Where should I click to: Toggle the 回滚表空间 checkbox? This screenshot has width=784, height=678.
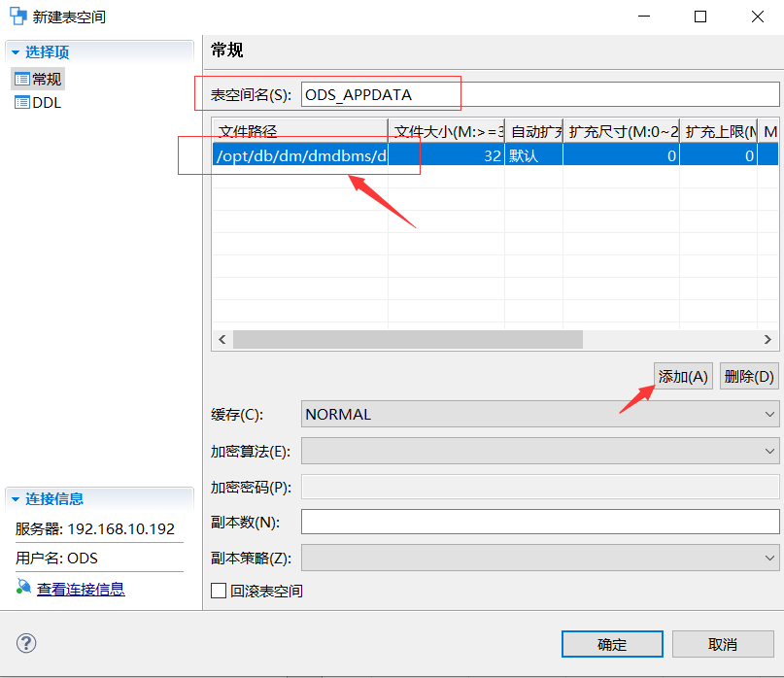coord(219,591)
